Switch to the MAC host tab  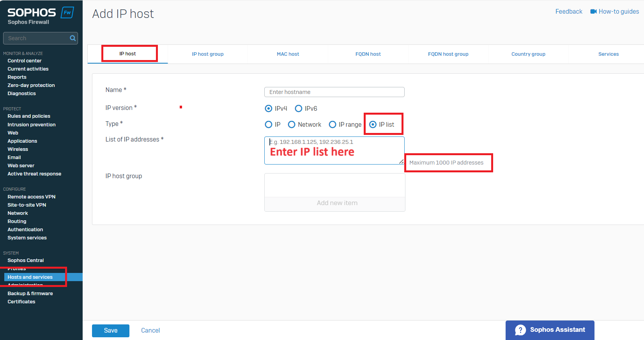click(x=288, y=54)
